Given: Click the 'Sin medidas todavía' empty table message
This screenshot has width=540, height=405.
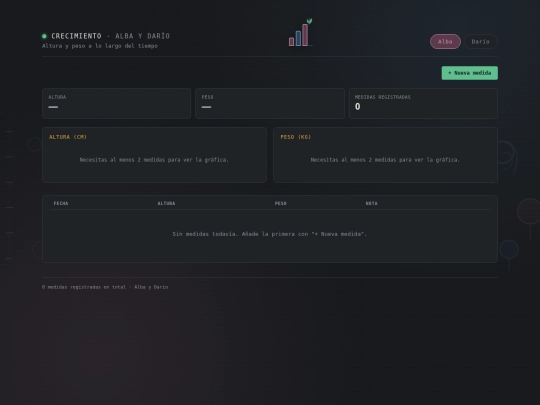Looking at the screenshot, I should click(270, 234).
